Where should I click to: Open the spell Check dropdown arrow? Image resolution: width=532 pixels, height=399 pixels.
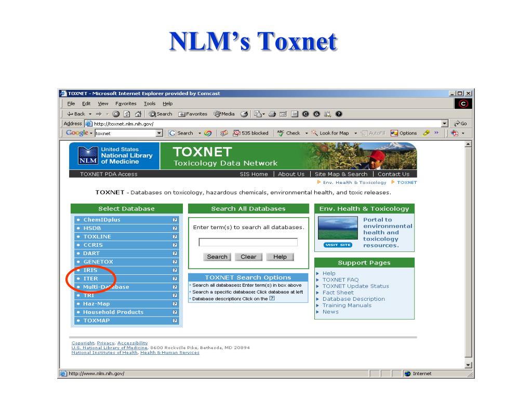tap(307, 133)
